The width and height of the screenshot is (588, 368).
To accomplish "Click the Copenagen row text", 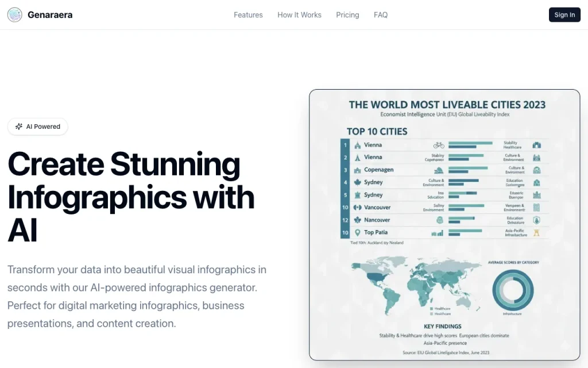I will (x=379, y=170).
